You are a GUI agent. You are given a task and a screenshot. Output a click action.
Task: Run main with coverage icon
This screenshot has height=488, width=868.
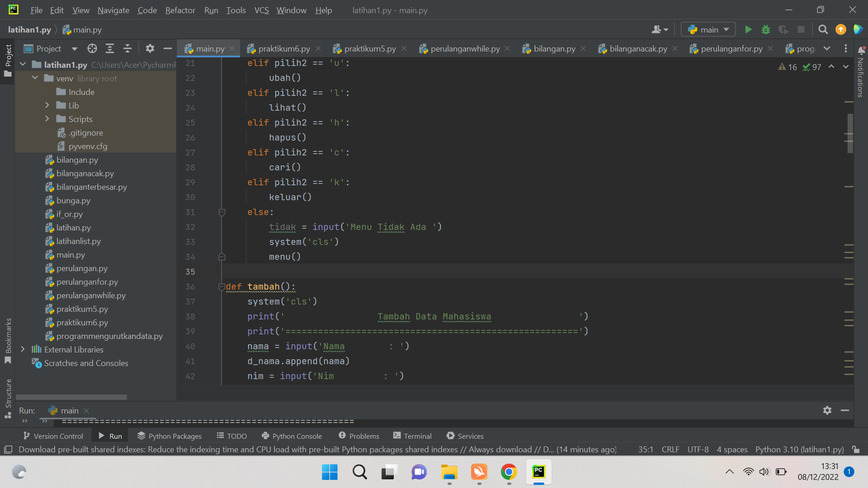(783, 29)
